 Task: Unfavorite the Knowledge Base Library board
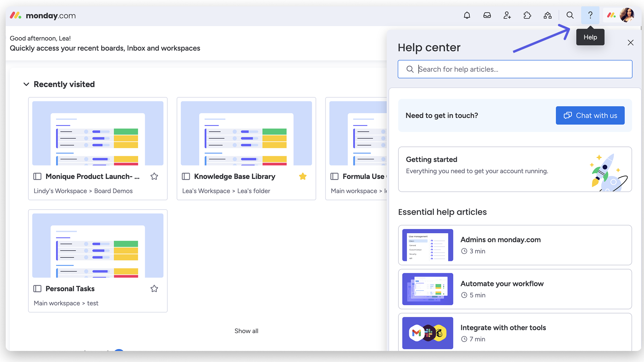point(303,176)
